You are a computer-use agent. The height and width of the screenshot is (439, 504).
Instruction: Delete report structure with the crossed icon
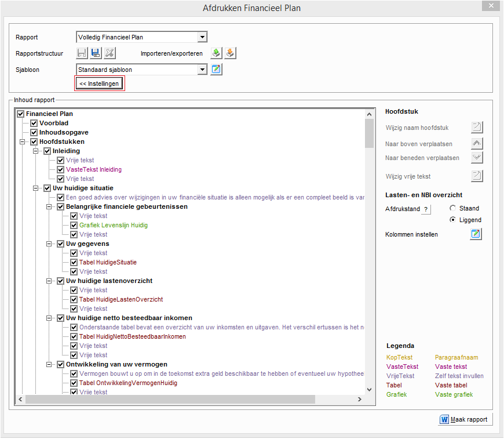click(110, 53)
